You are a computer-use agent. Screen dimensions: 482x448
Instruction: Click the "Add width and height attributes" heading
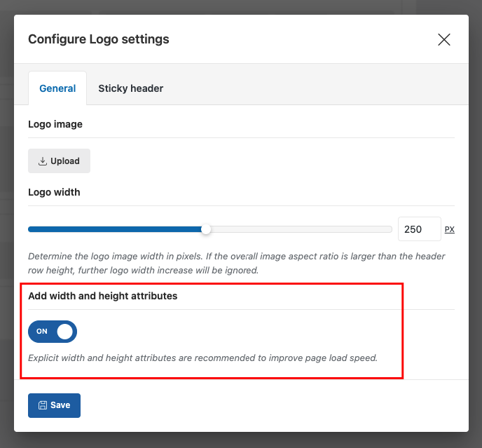(x=102, y=296)
